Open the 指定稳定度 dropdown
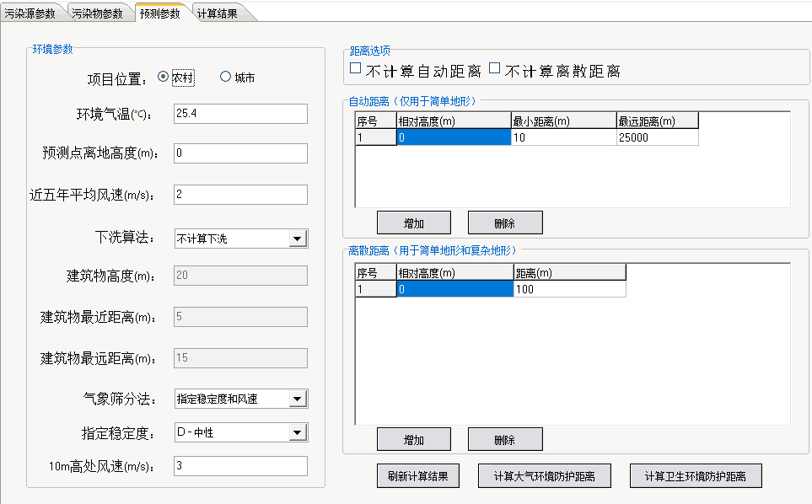Image resolution: width=812 pixels, height=504 pixels. tap(297, 433)
